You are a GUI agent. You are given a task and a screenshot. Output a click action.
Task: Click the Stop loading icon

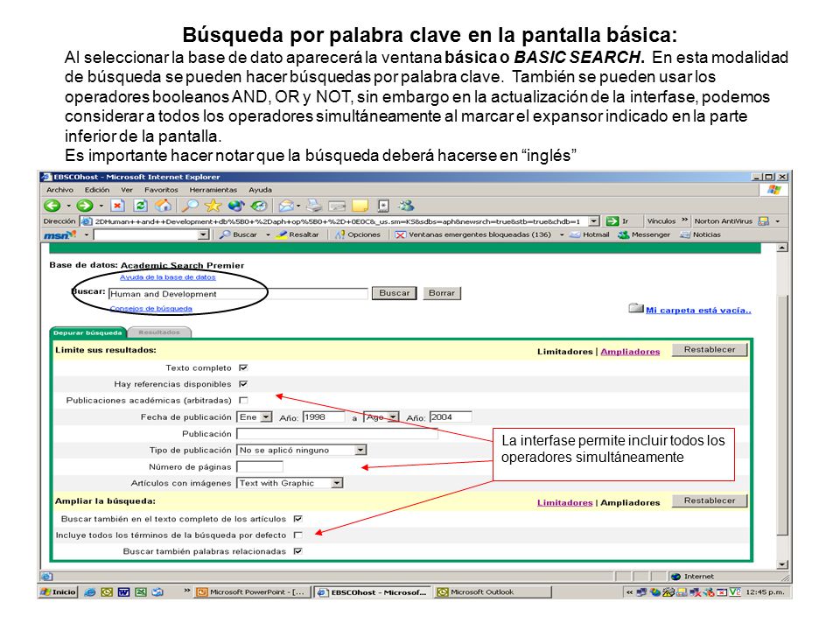pos(118,206)
